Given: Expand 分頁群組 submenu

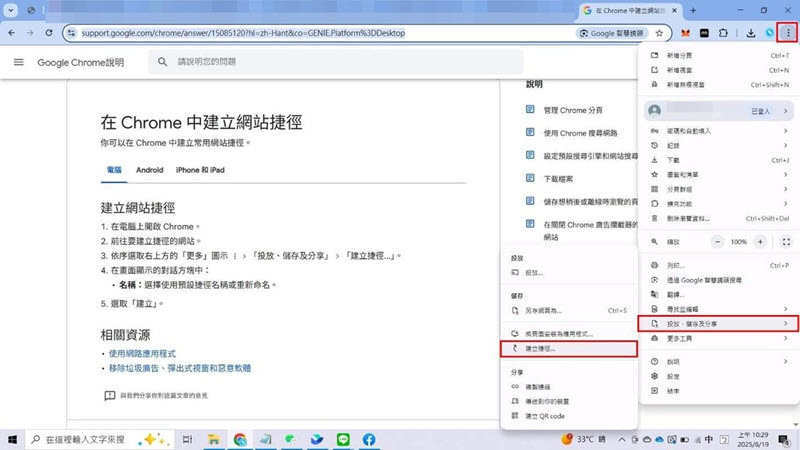Looking at the screenshot, I should (x=719, y=189).
